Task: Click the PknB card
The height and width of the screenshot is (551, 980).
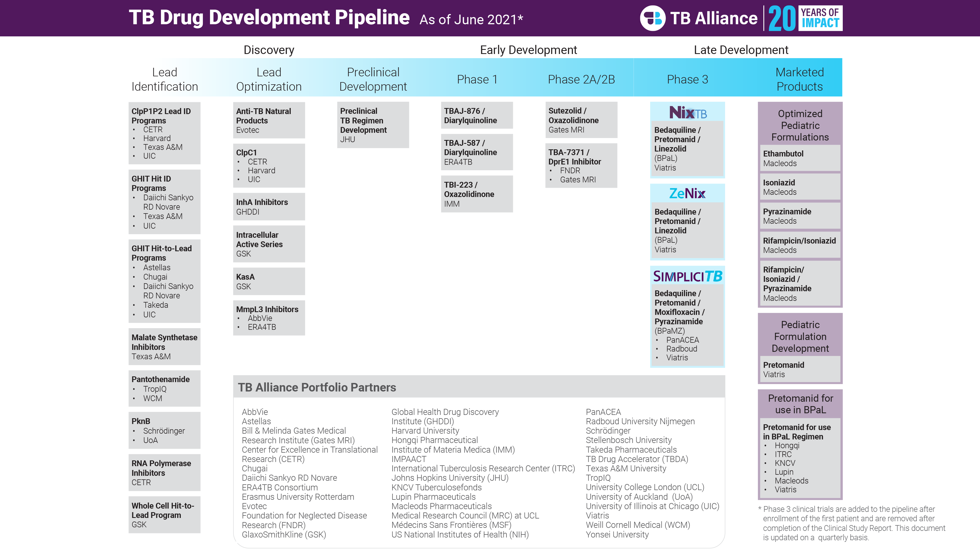Action: click(x=164, y=430)
